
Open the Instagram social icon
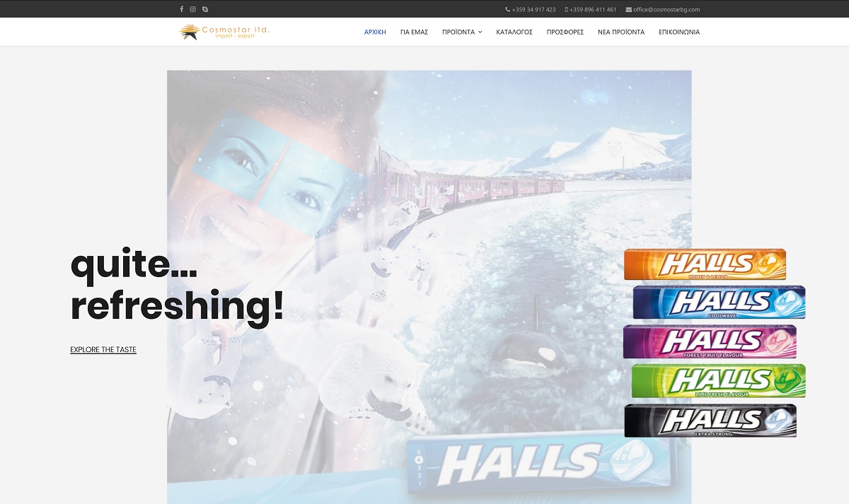pyautogui.click(x=193, y=9)
